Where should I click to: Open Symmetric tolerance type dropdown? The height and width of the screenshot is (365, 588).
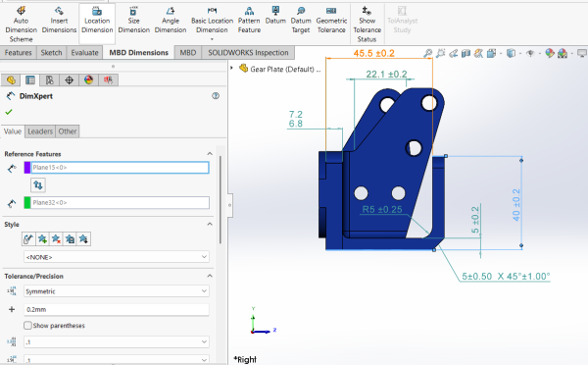tap(117, 291)
